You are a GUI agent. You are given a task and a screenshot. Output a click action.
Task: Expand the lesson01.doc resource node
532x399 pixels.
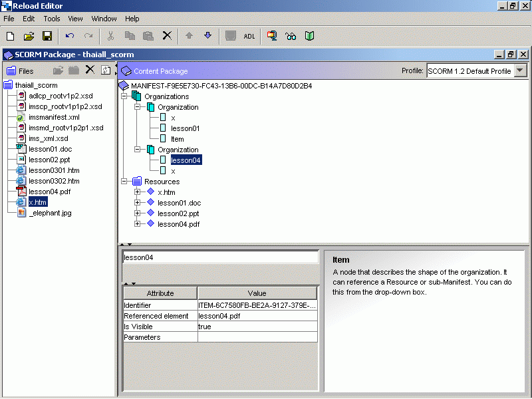138,203
